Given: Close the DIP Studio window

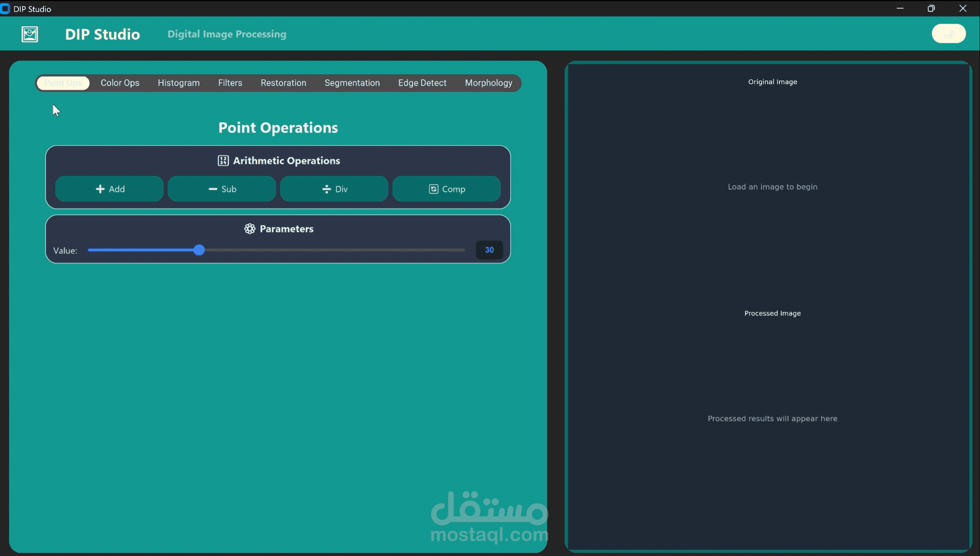Looking at the screenshot, I should coord(963,8).
